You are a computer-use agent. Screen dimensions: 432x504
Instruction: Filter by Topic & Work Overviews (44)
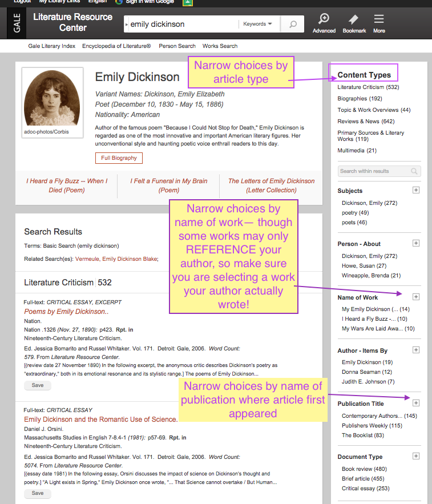[374, 110]
